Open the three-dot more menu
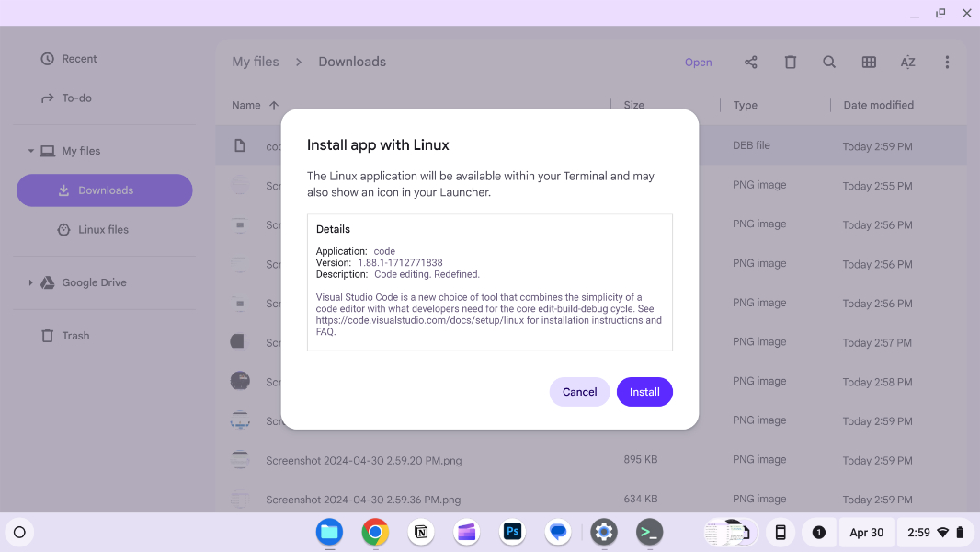 tap(947, 63)
